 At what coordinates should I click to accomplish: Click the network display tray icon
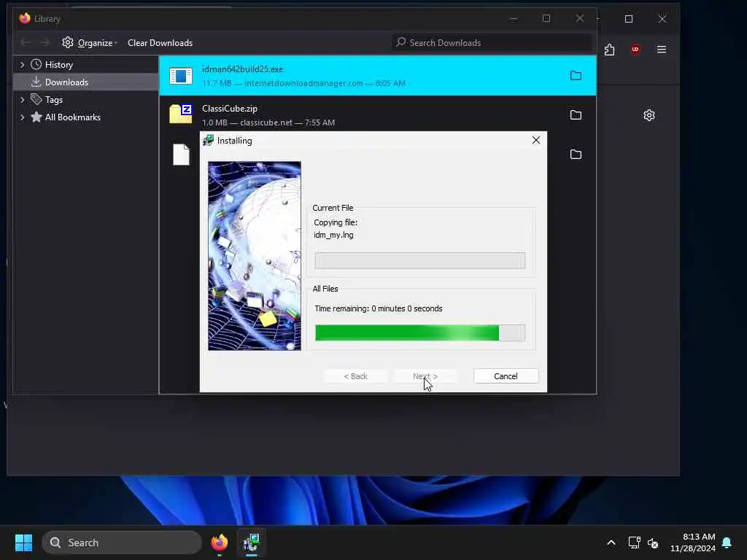[634, 542]
